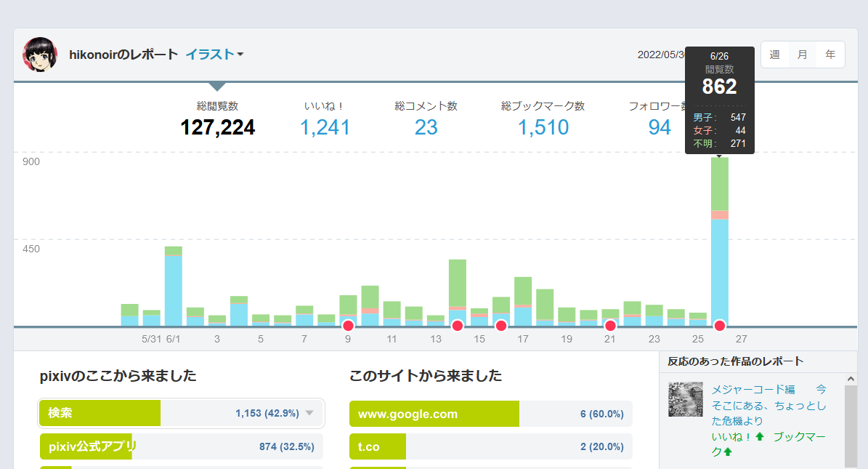The image size is (868, 469).
Task: Click the 6/1 bar in the chart
Action: (174, 286)
